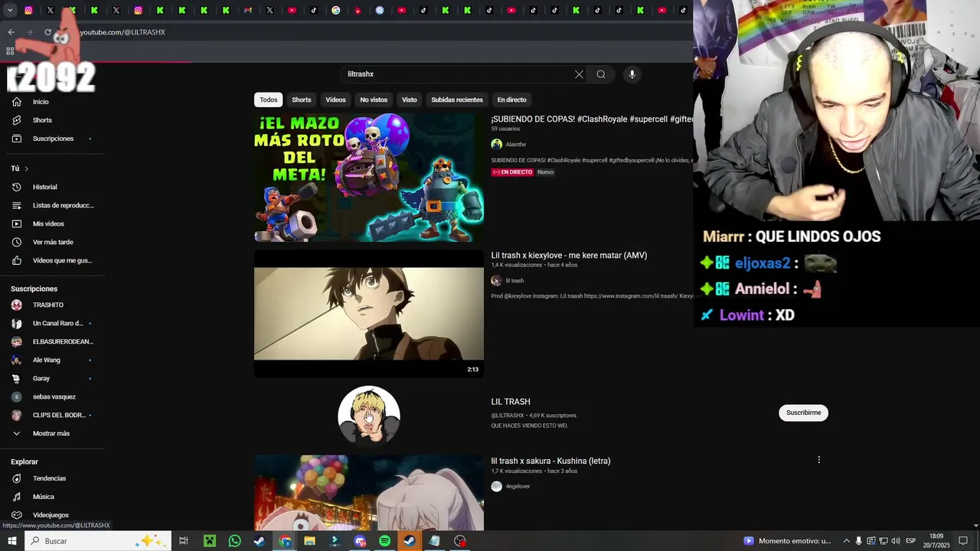Switch to the Google browser tab

[x=336, y=11]
